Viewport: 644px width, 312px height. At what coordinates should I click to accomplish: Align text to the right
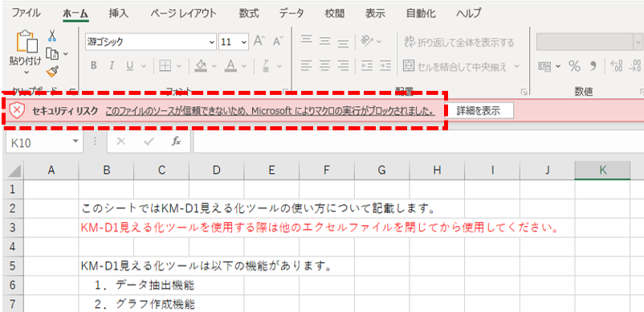click(x=343, y=66)
